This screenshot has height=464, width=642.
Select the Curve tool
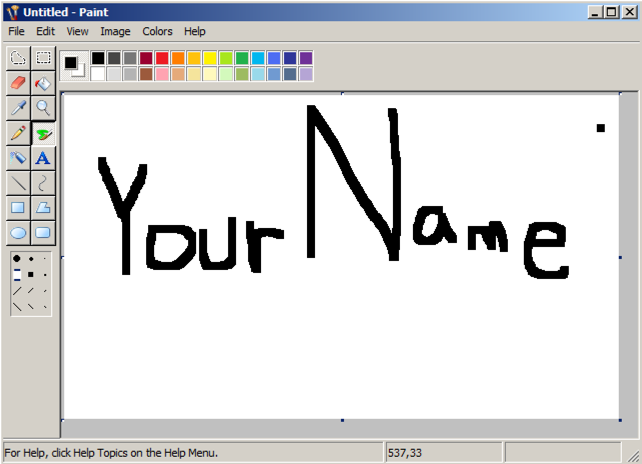point(43,183)
